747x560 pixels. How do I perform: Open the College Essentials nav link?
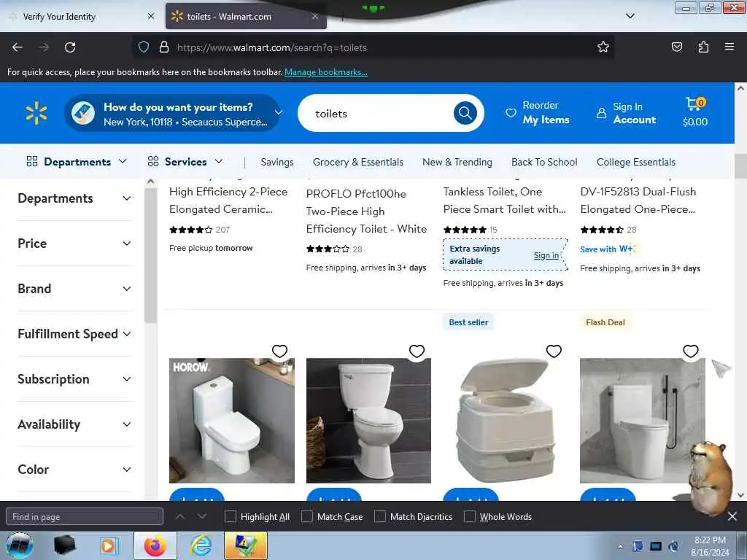tap(636, 162)
